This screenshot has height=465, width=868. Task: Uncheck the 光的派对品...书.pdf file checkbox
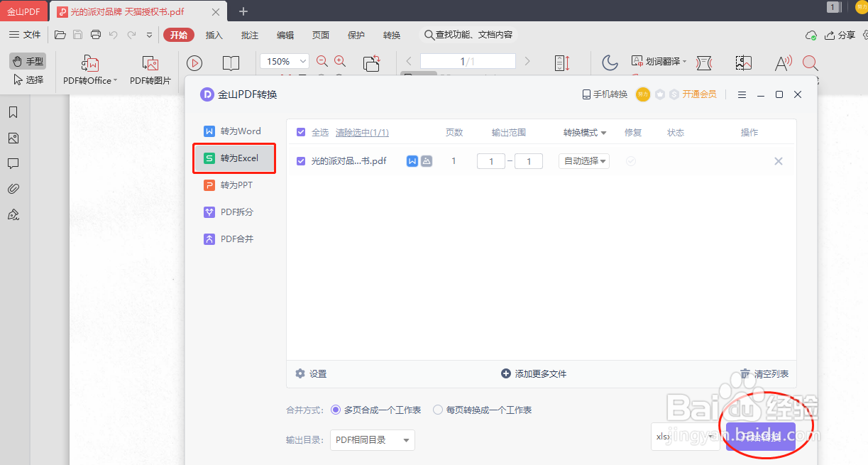pyautogui.click(x=301, y=161)
